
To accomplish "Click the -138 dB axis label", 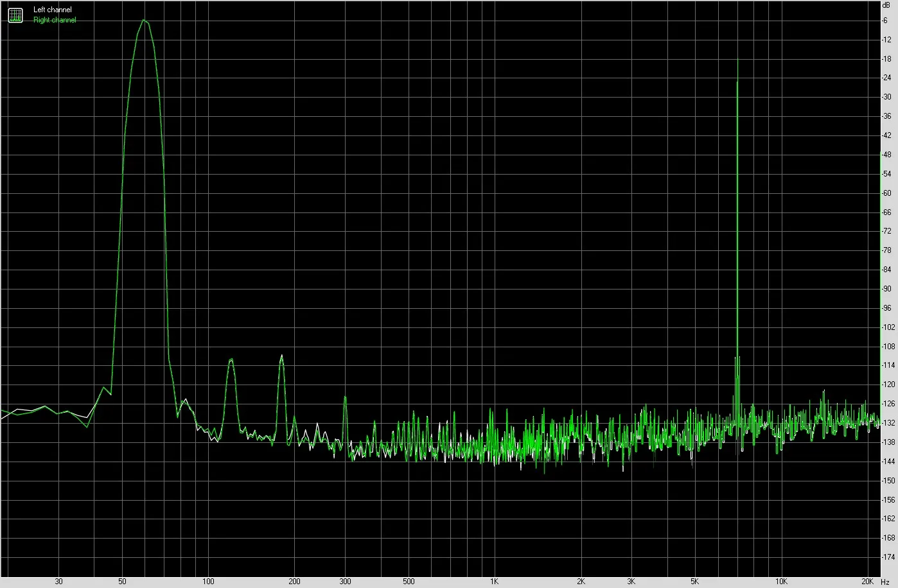I will click(888, 443).
